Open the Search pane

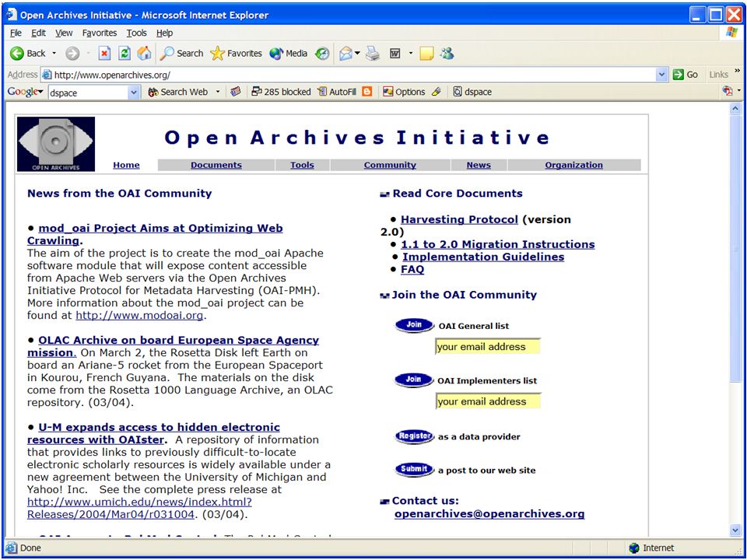181,54
